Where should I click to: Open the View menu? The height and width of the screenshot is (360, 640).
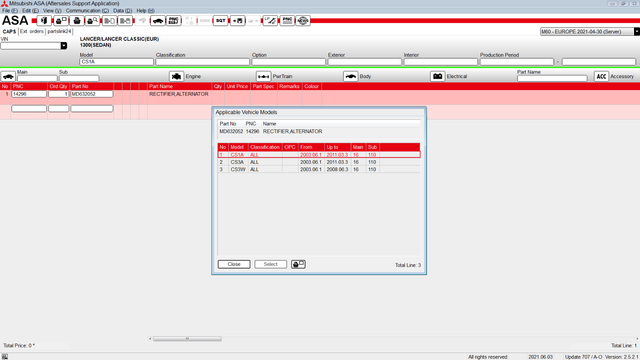click(52, 11)
